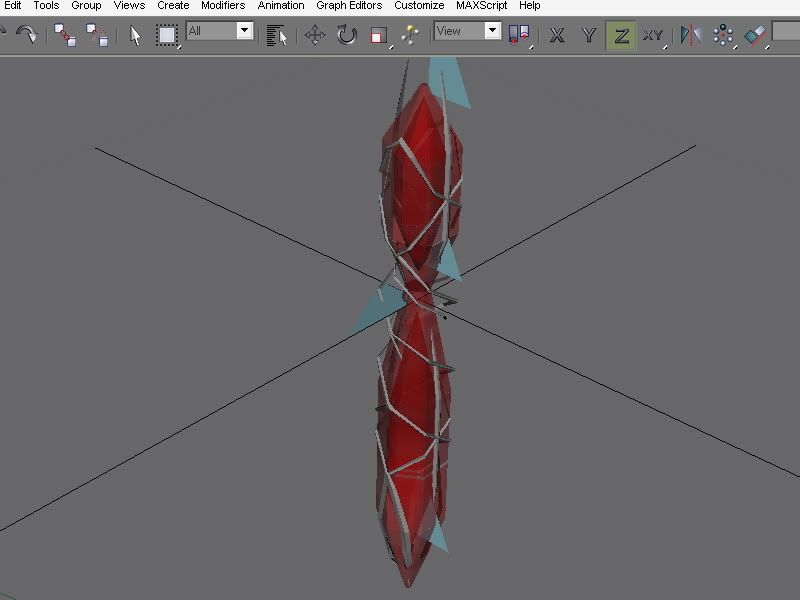This screenshot has height=600, width=800.
Task: Click the Mirror Selected Objects icon
Action: pos(691,35)
